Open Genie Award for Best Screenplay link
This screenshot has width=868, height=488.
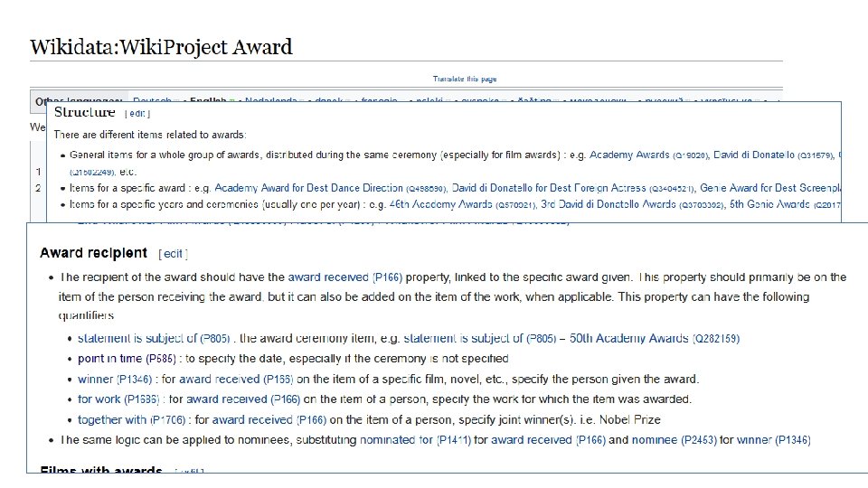(x=770, y=188)
